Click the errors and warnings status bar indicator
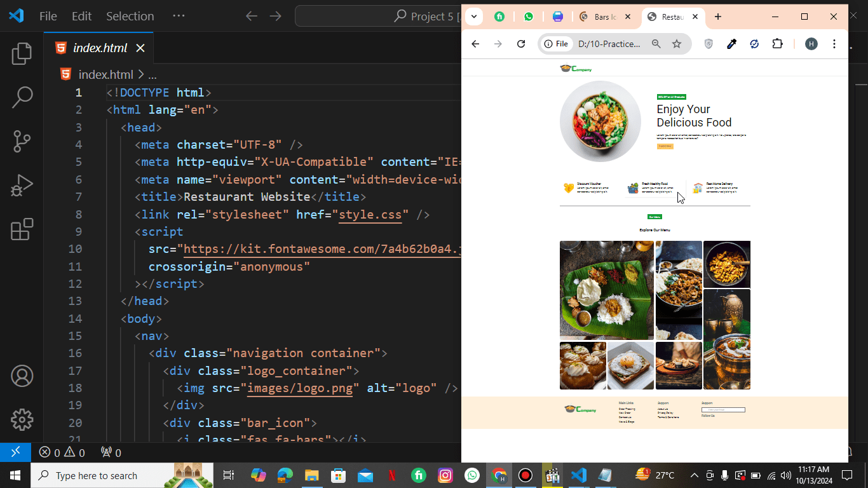Image resolution: width=868 pixels, height=488 pixels. (x=62, y=452)
